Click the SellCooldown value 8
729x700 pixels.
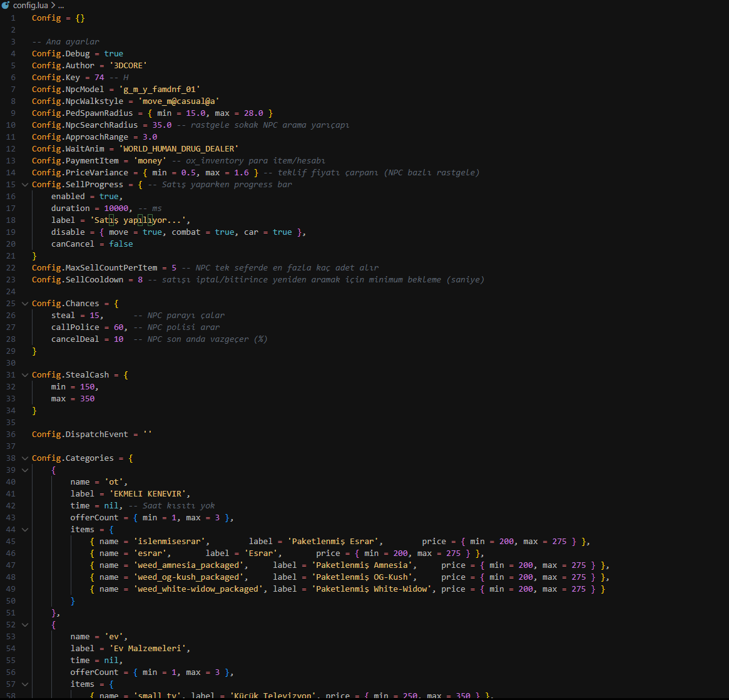[x=140, y=280]
